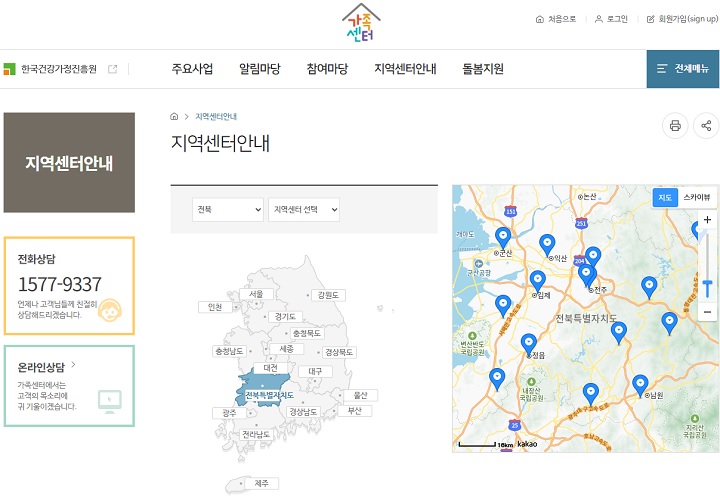Open the 지역센터안내 menu
The image size is (720, 502).
pos(405,69)
